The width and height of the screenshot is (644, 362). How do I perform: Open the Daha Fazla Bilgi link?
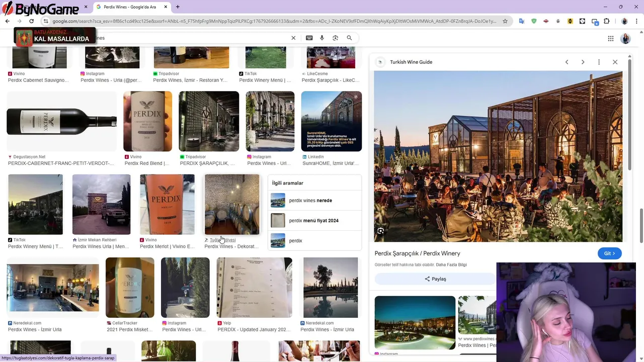(451, 265)
